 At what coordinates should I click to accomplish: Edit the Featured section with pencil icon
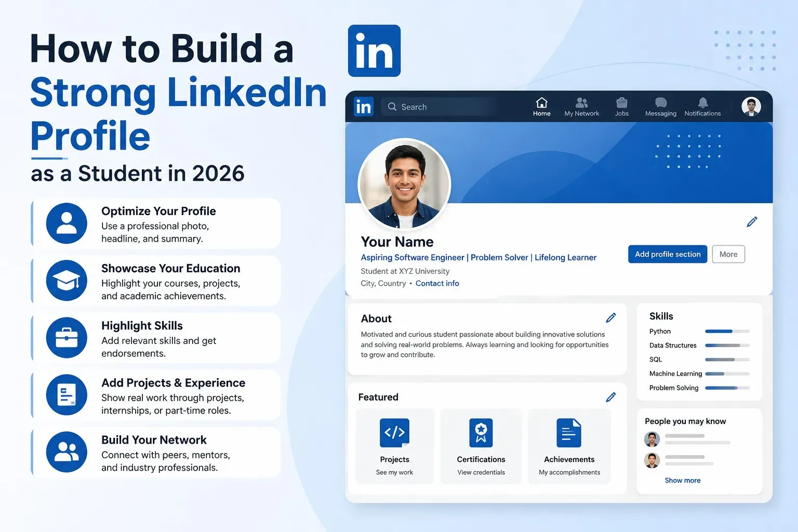coord(611,397)
